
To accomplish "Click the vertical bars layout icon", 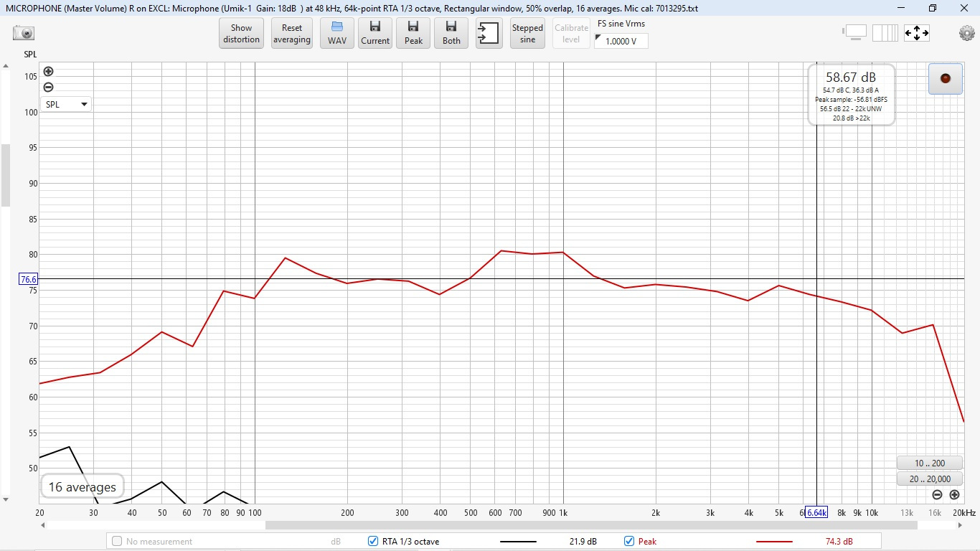I will 890,33.
